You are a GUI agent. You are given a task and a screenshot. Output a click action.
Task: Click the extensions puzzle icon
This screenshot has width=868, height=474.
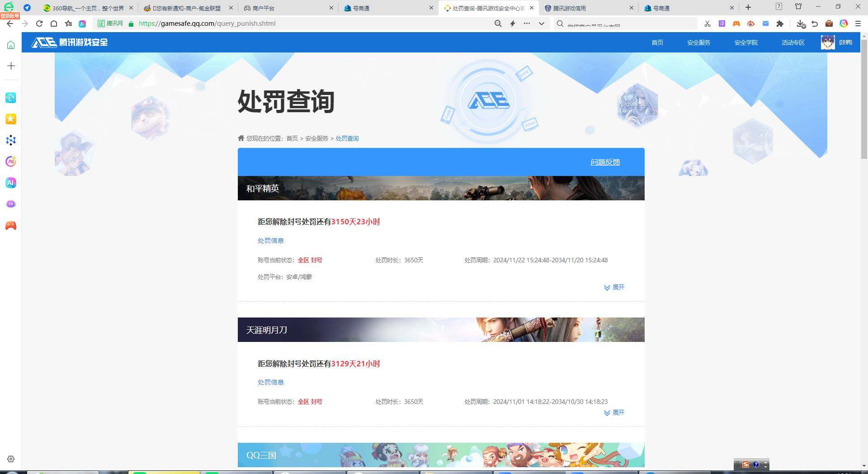[780, 24]
